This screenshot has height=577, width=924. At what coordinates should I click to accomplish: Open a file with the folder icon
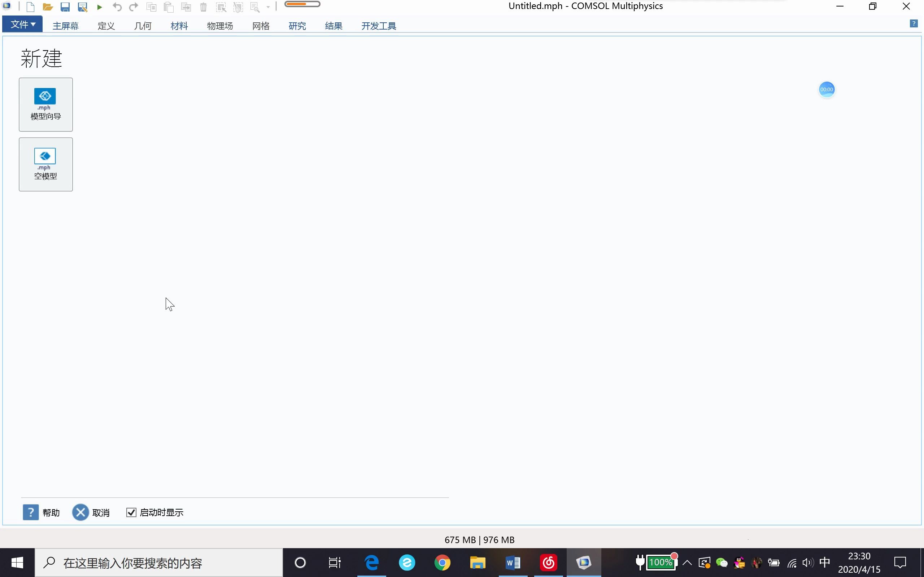point(48,7)
